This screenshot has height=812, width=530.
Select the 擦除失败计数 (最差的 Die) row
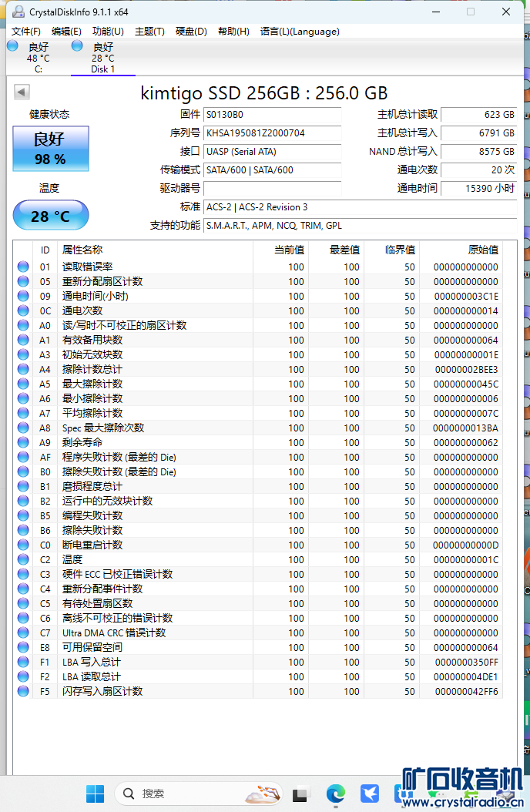tap(258, 471)
